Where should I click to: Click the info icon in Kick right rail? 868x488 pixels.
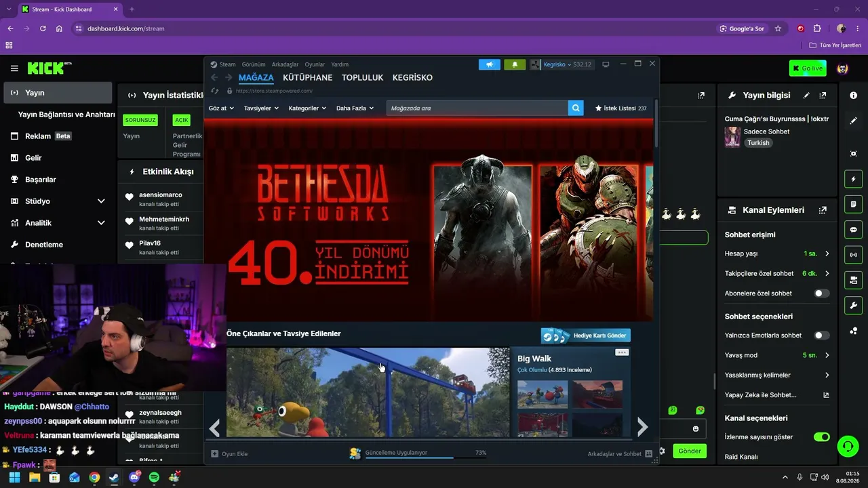point(853,96)
